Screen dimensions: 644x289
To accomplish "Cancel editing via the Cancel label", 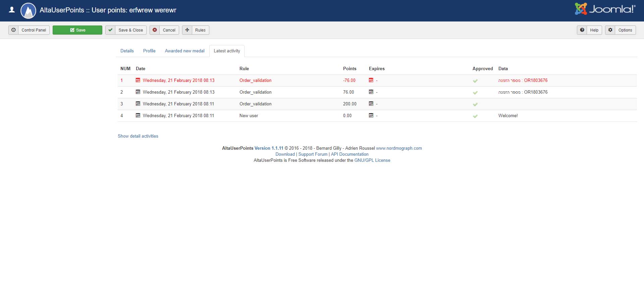I will click(169, 30).
